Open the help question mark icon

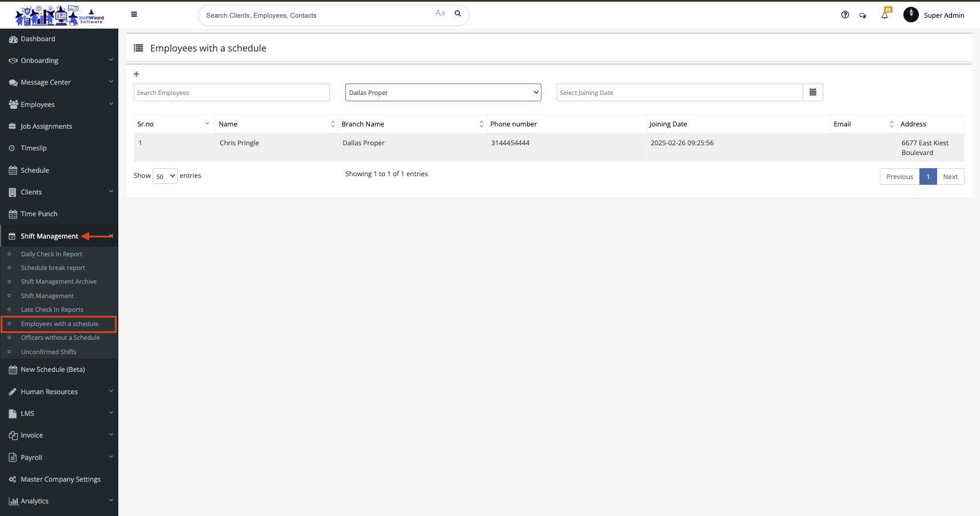coord(845,15)
